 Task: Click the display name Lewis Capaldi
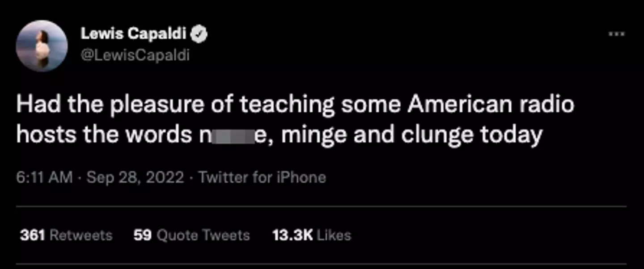133,34
